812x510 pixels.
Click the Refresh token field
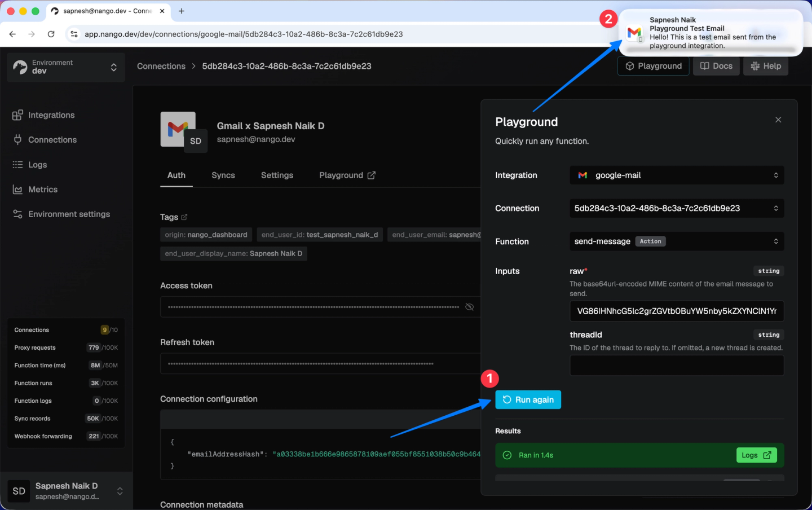[x=320, y=364]
